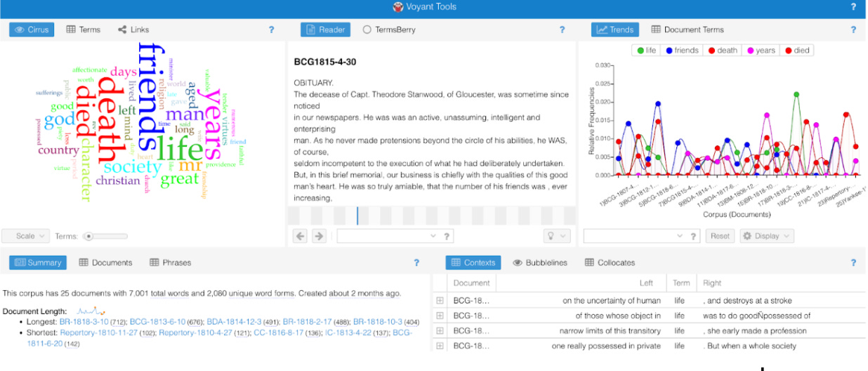Switch to the Links tab

coord(133,30)
